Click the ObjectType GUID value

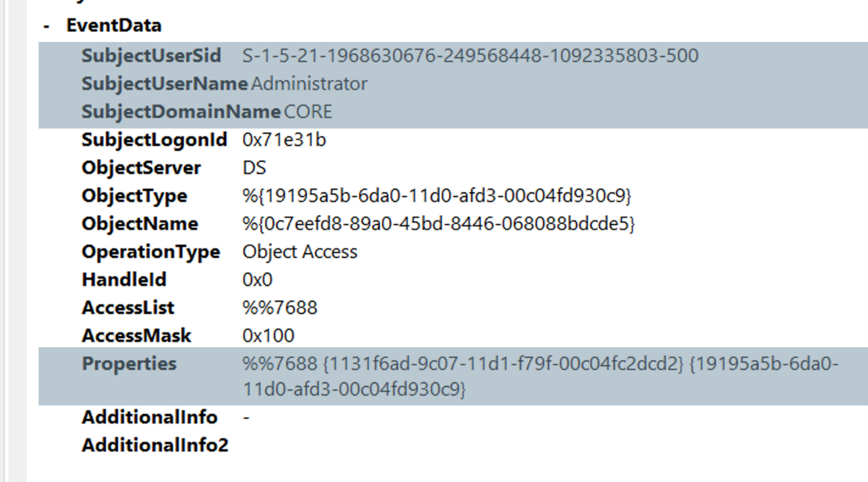[x=437, y=196]
